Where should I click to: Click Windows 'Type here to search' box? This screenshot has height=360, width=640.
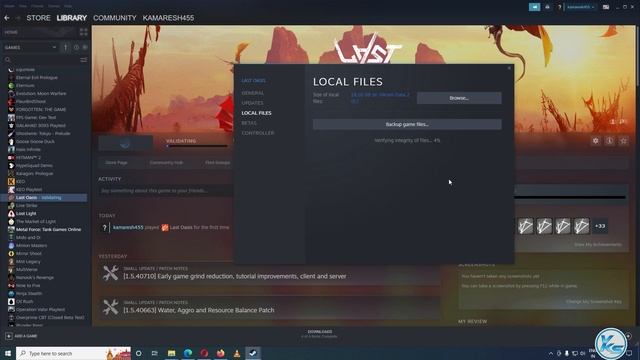(73, 353)
